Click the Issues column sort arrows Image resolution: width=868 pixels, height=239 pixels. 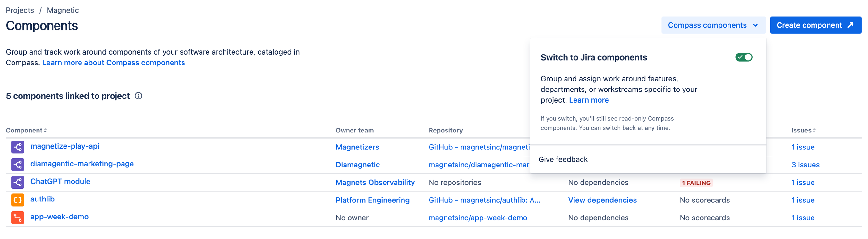[814, 131]
